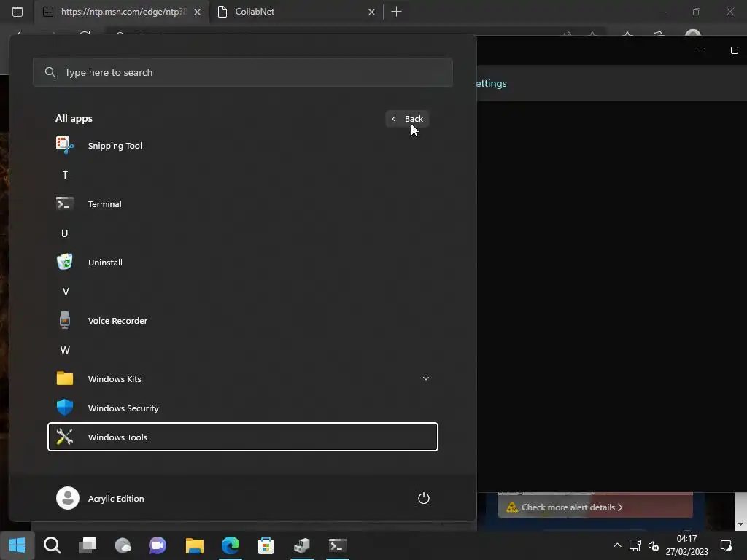Close the ntp.msn.com tab
Image resolution: width=747 pixels, height=560 pixels.
pos(197,12)
